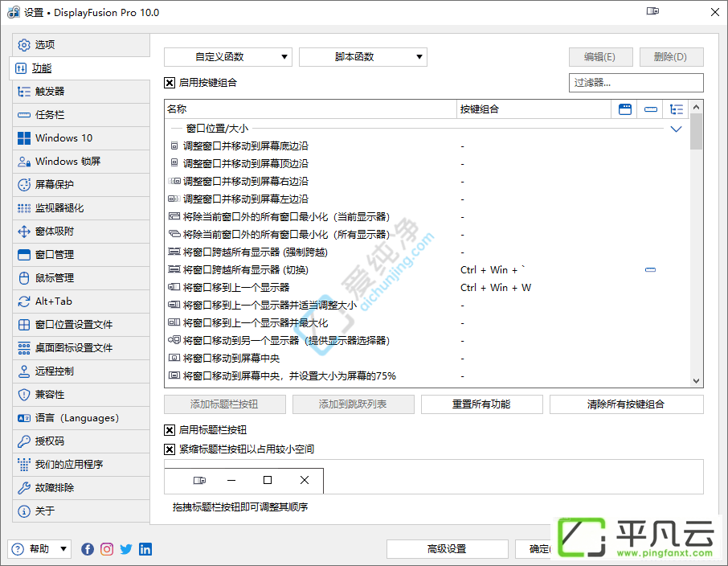Click the 故障排除 wrench icon
The height and width of the screenshot is (566, 728).
[x=24, y=487]
